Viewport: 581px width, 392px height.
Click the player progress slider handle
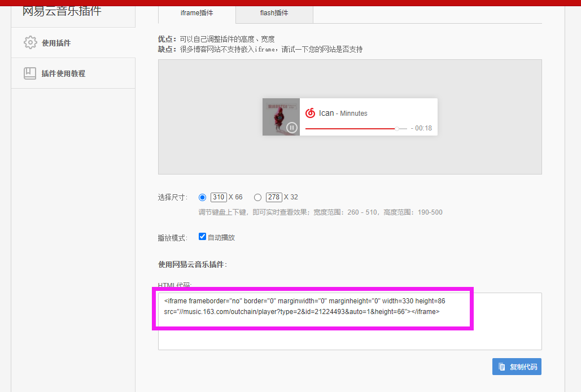(x=397, y=129)
